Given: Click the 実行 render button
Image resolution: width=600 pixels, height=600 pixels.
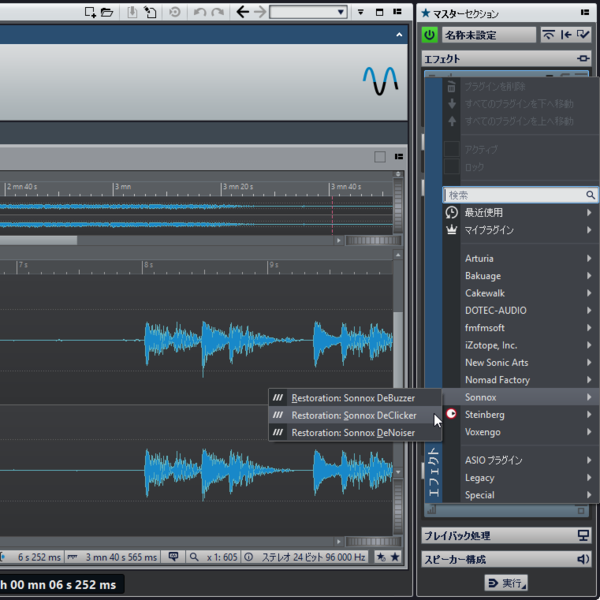Looking at the screenshot, I should coord(506,582).
